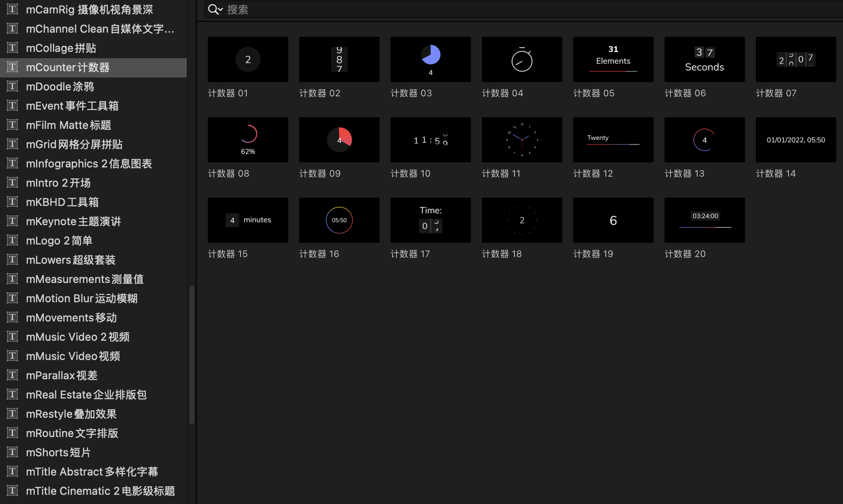Select mLowers 超级套装 category
Image resolution: width=843 pixels, height=504 pixels.
coord(93,260)
